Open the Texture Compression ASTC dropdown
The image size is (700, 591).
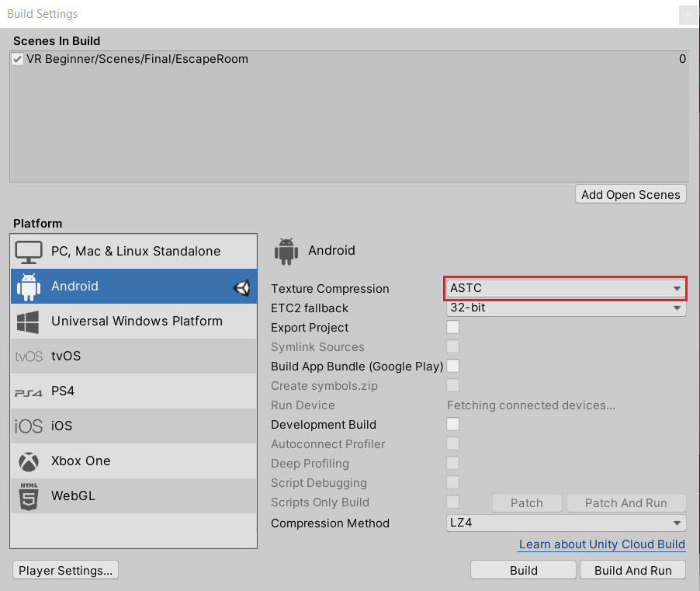[566, 288]
